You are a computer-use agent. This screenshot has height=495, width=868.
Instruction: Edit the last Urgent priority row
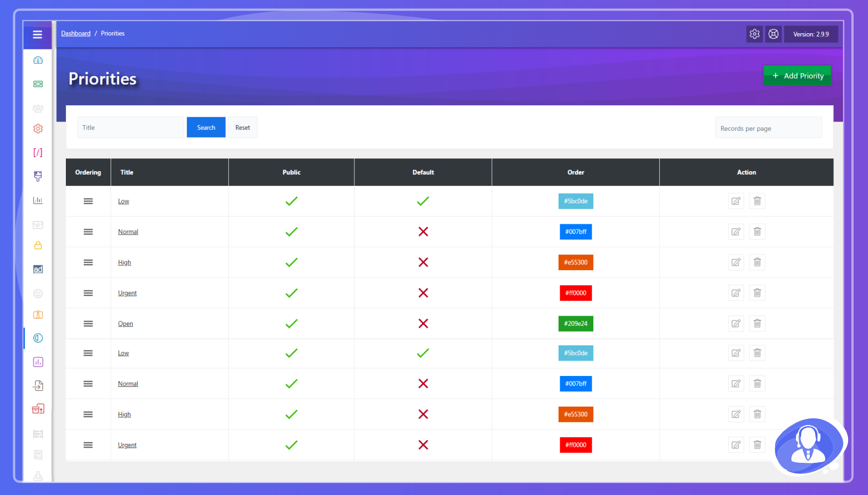(x=736, y=445)
